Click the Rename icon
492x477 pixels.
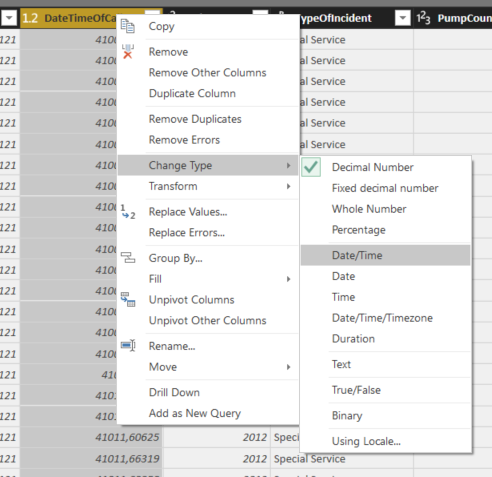128,346
